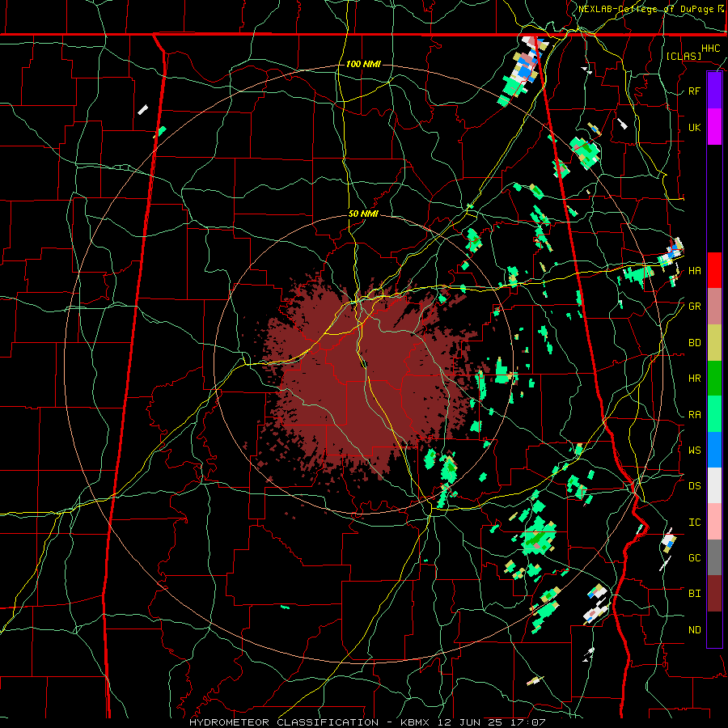Click the DS white legend swatch
This screenshot has height=728, width=728.
click(714, 485)
